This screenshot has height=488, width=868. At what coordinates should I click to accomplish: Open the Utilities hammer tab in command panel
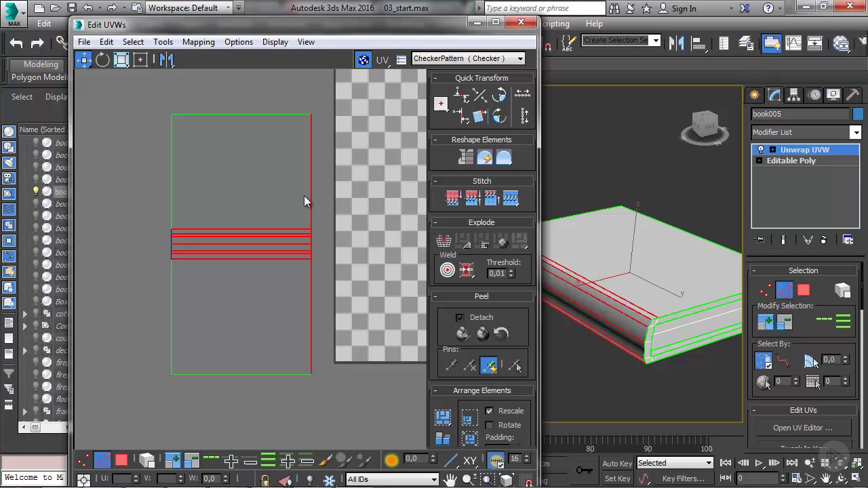[x=852, y=95]
